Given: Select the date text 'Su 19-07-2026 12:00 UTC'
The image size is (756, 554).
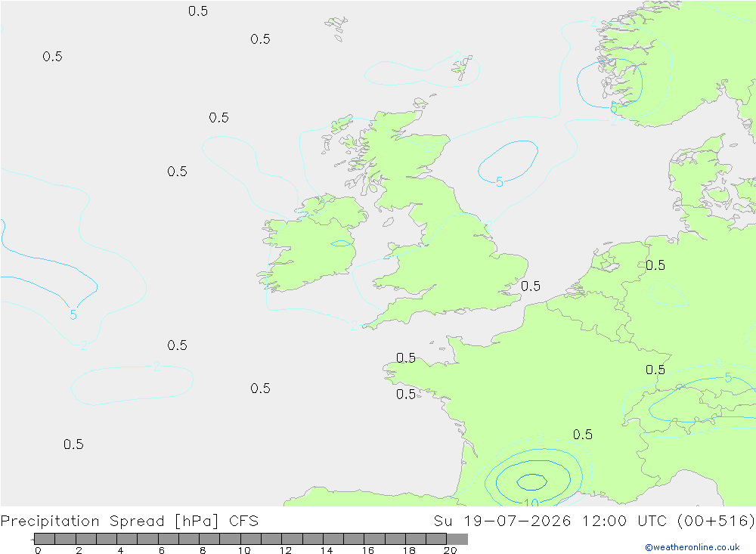Looking at the screenshot, I should [x=550, y=522].
